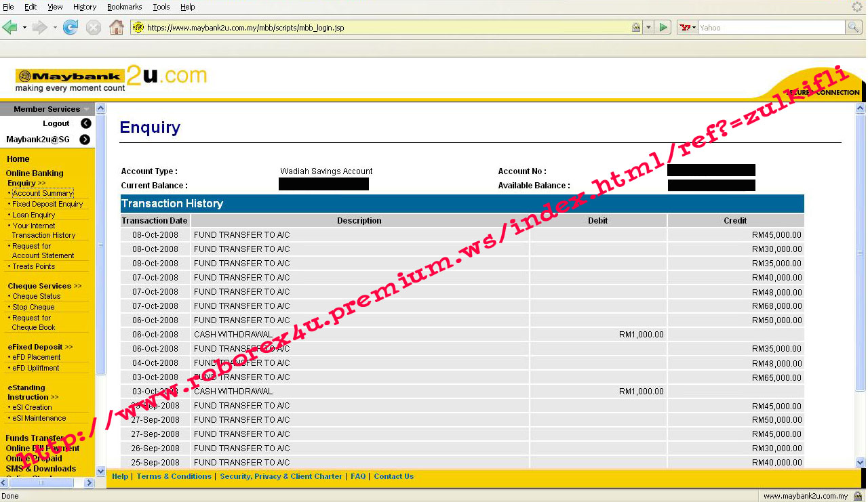Open the History menu

85,7
